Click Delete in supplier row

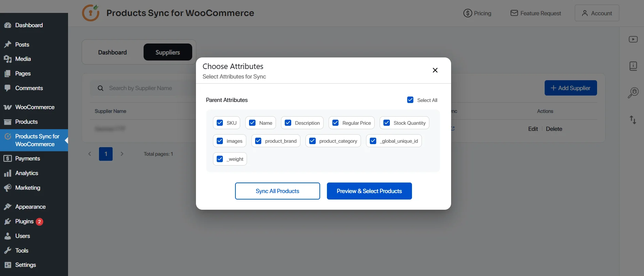coord(554,129)
